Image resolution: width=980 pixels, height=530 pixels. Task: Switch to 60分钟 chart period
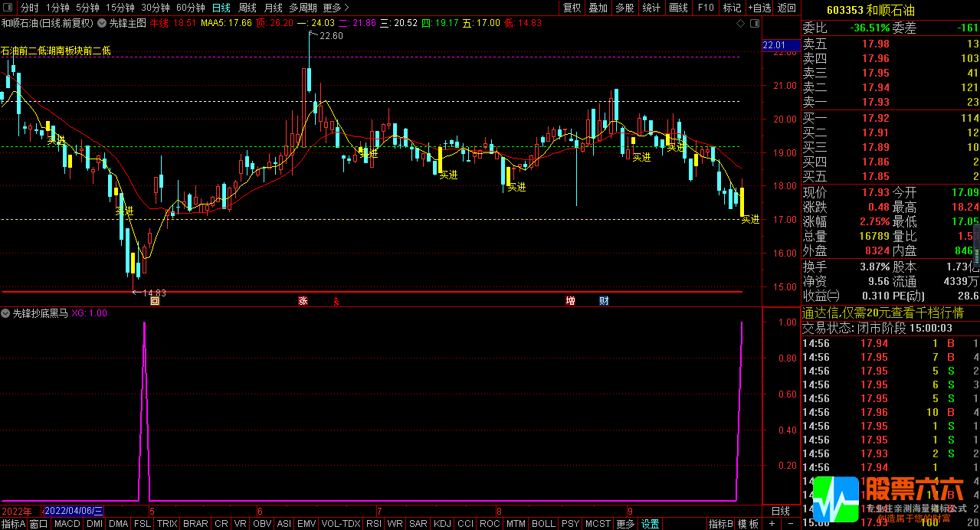[x=191, y=8]
